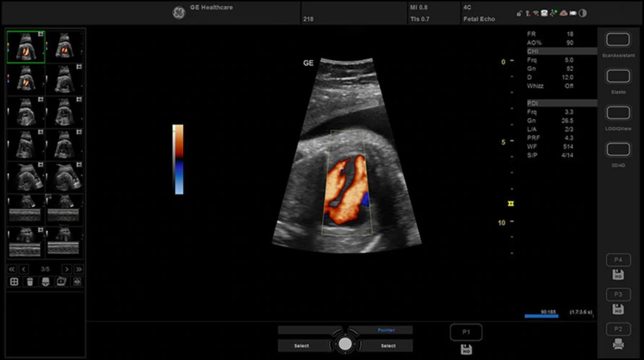Click the Wi-Fi network status icon
Image resolution: width=644 pixels, height=360 pixels.
536,13
